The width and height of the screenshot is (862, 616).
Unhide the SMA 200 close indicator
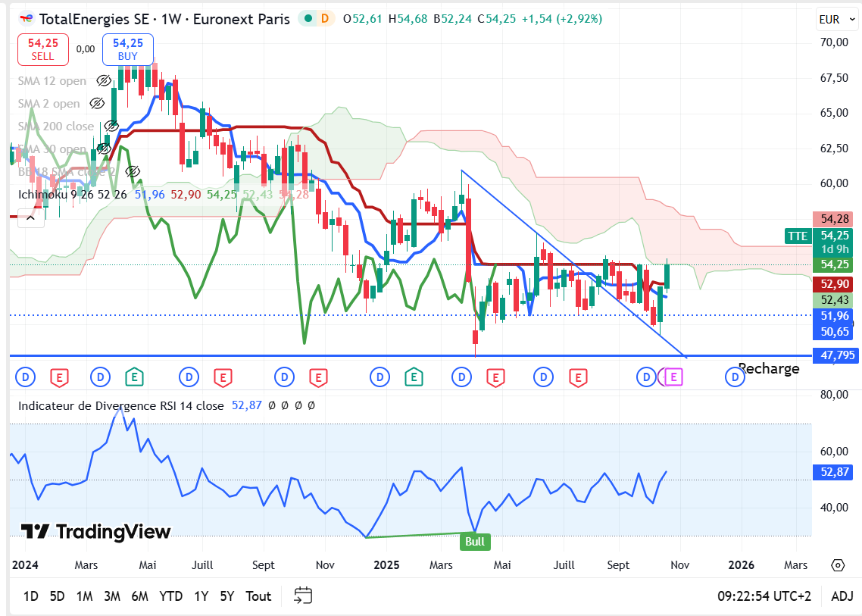[111, 126]
